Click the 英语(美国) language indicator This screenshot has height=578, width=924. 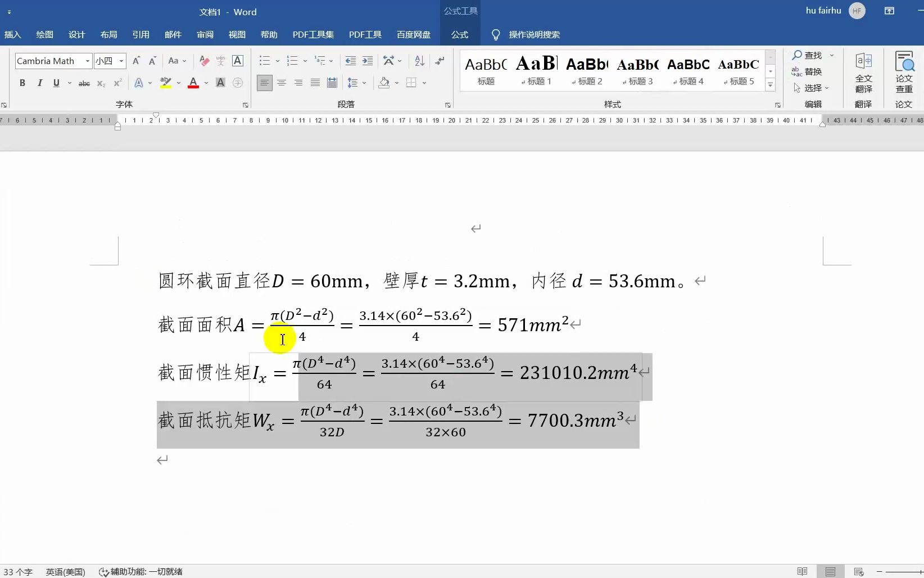pyautogui.click(x=65, y=572)
